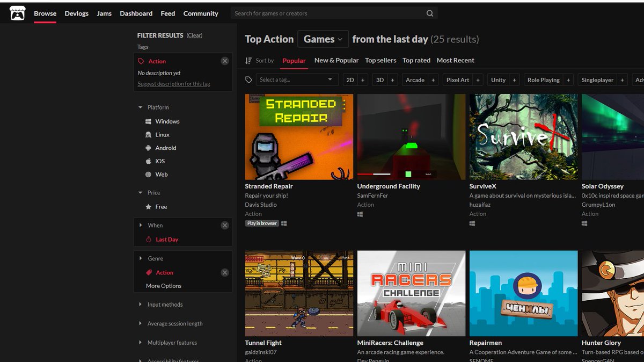The image size is (644, 362).
Task: Add the Role Playing tag with plus
Action: coord(568,80)
